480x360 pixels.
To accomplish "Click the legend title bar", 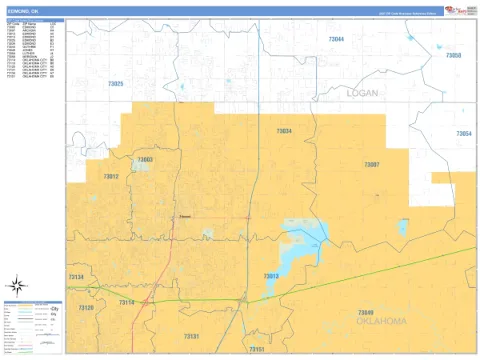I will click(x=33, y=302).
